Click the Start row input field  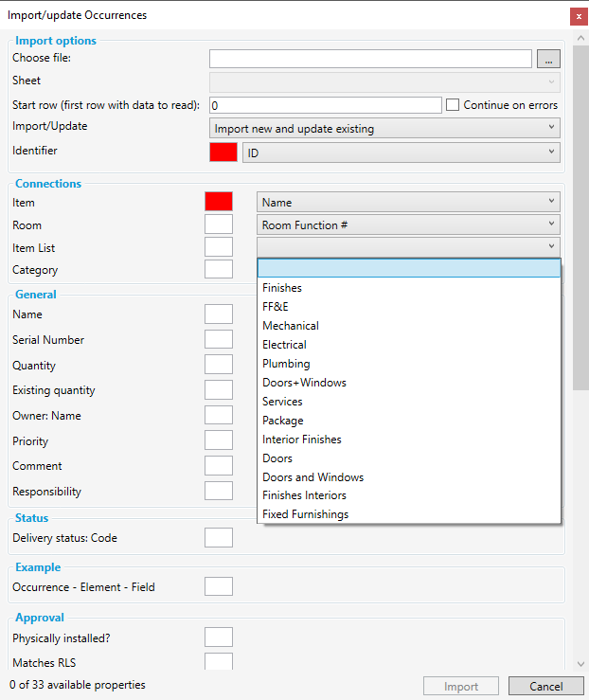click(x=325, y=105)
